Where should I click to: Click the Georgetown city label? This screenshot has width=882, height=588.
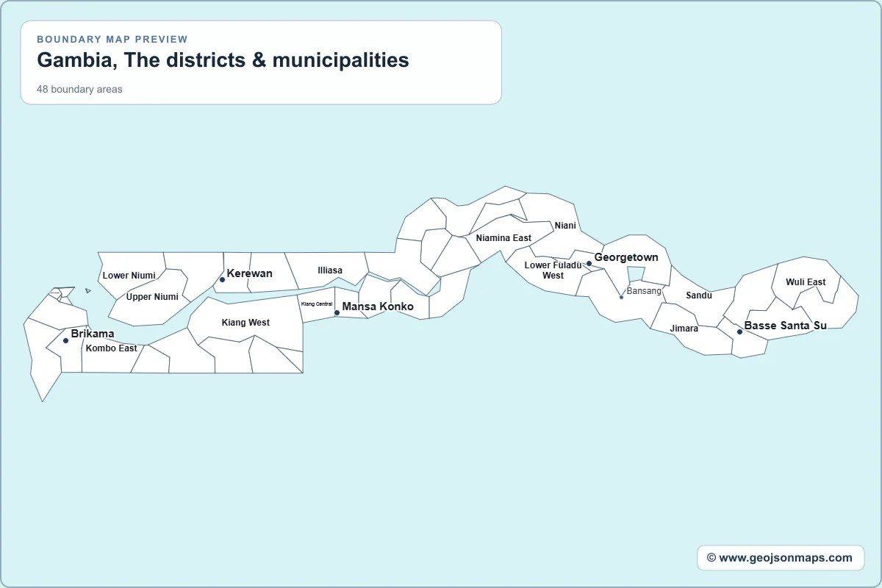(626, 257)
